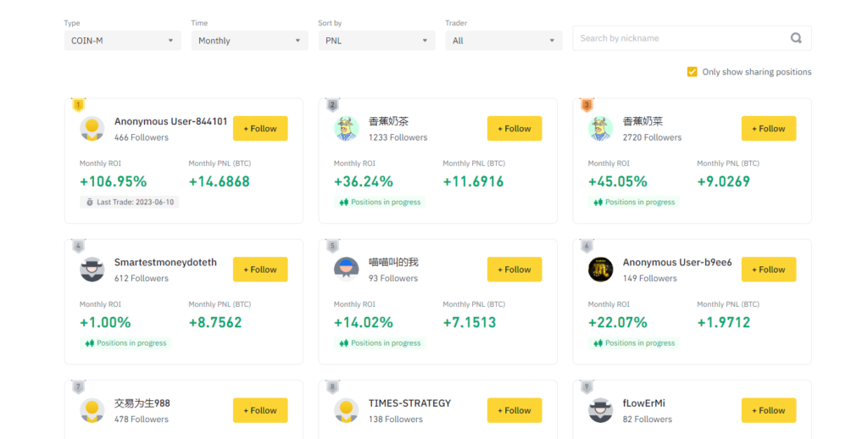Screen dimensions: 868x439
Task: Click +45.05% monthly ROI value
Action: coord(617,181)
